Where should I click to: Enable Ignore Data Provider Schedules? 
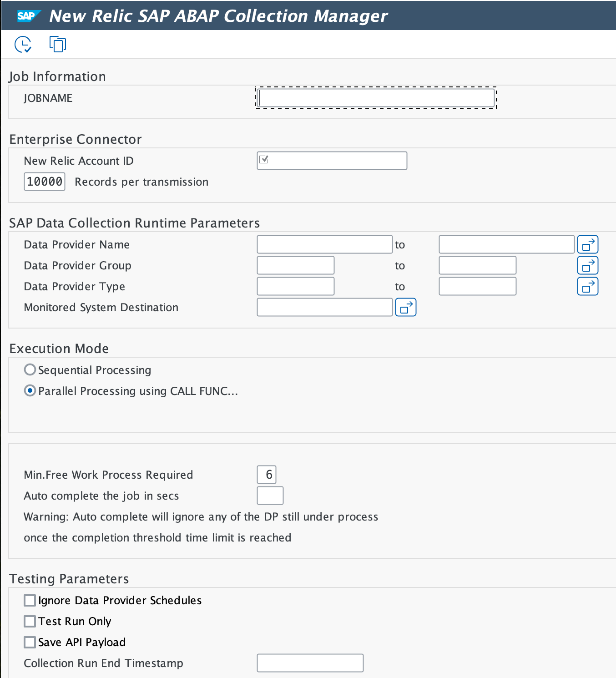click(29, 600)
